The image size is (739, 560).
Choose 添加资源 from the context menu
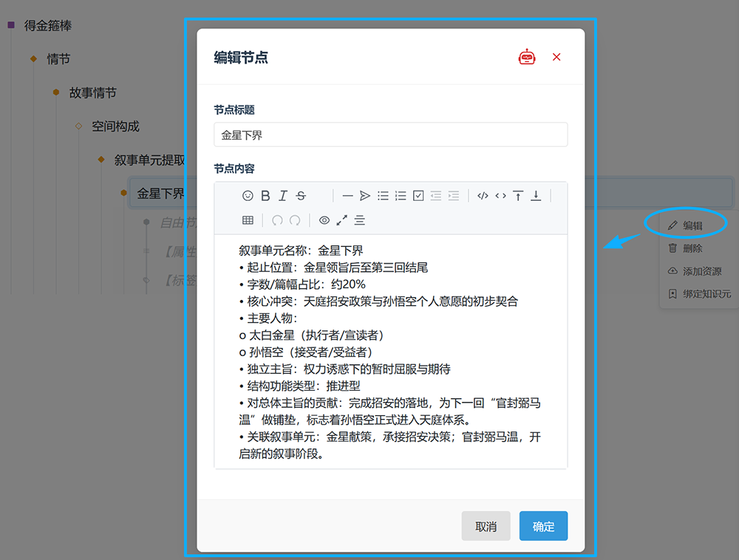tap(695, 271)
